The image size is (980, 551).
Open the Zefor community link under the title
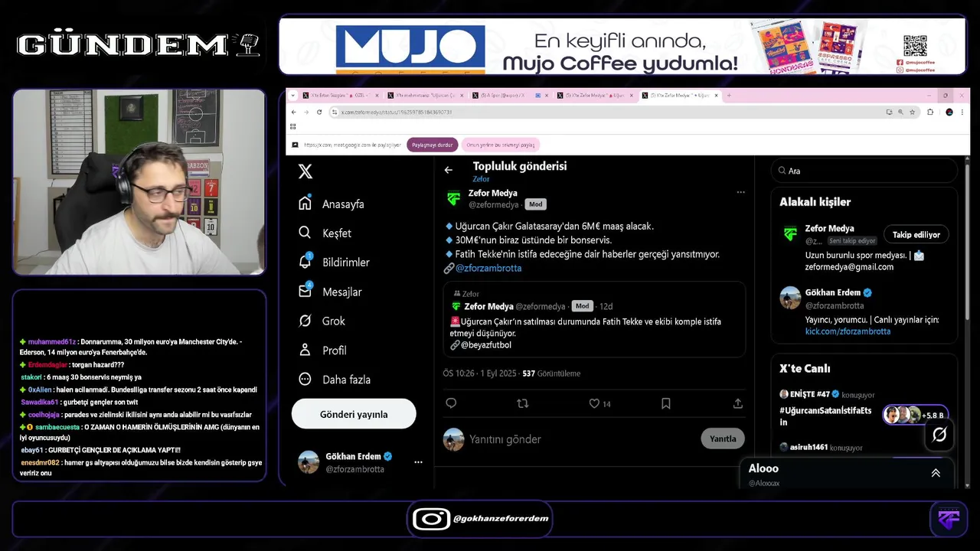[x=481, y=179]
